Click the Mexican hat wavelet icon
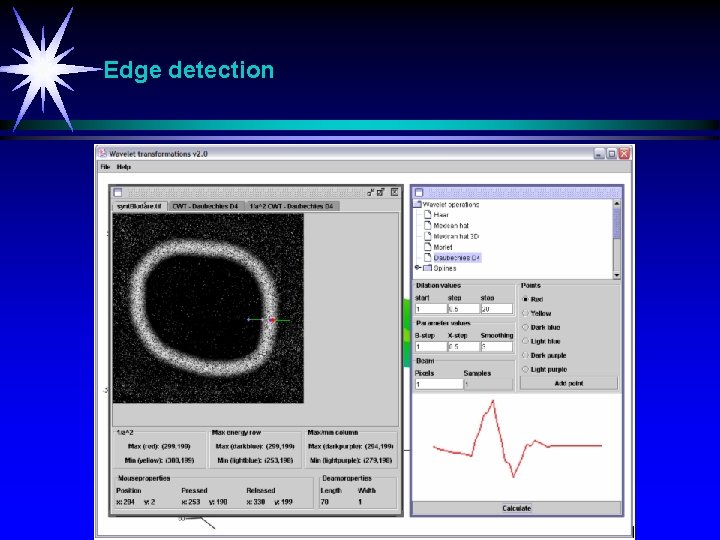 tap(429, 225)
